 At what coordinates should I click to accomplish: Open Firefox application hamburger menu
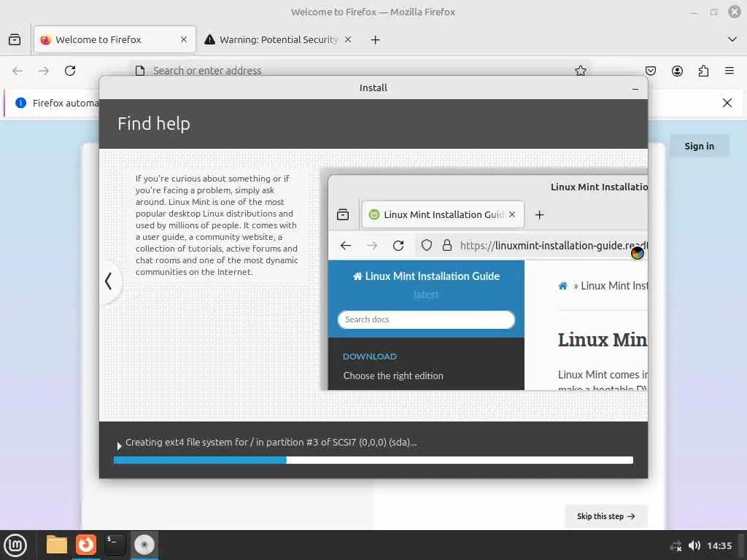pos(729,71)
